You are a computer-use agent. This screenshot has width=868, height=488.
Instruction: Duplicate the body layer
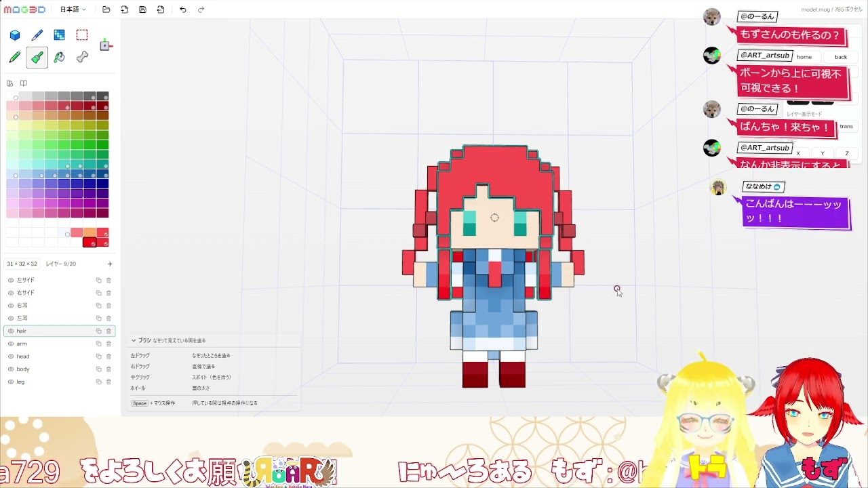click(98, 369)
